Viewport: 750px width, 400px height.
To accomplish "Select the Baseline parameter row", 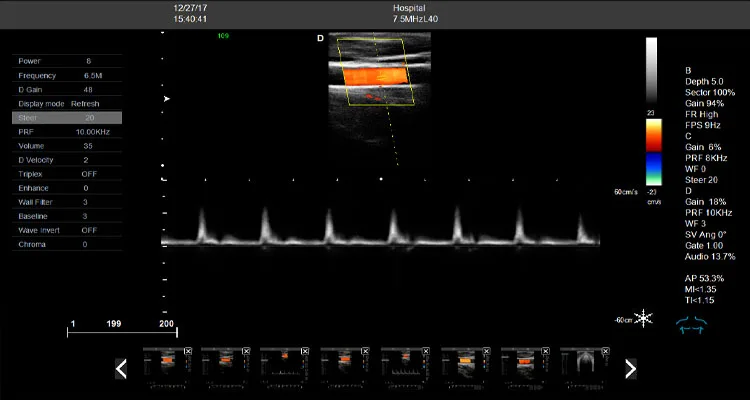I will (67, 216).
